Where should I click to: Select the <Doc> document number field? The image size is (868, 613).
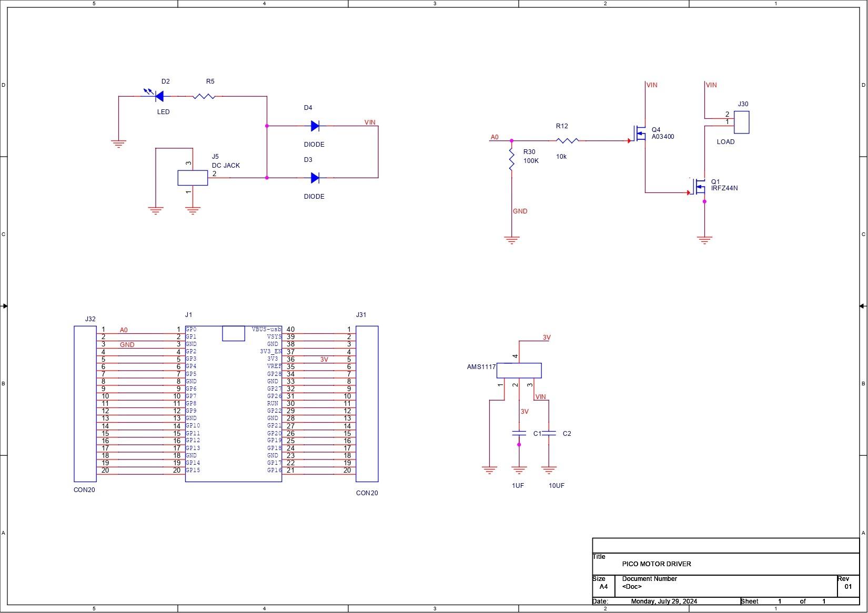pyautogui.click(x=632, y=587)
